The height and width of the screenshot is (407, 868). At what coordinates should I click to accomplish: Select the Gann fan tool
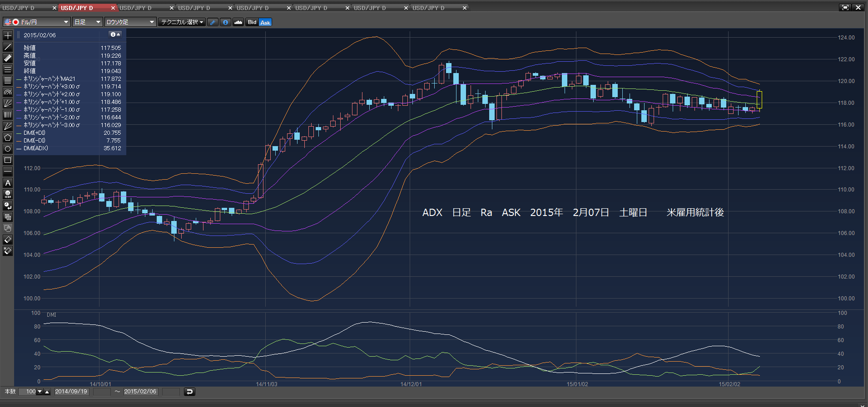tap(8, 126)
